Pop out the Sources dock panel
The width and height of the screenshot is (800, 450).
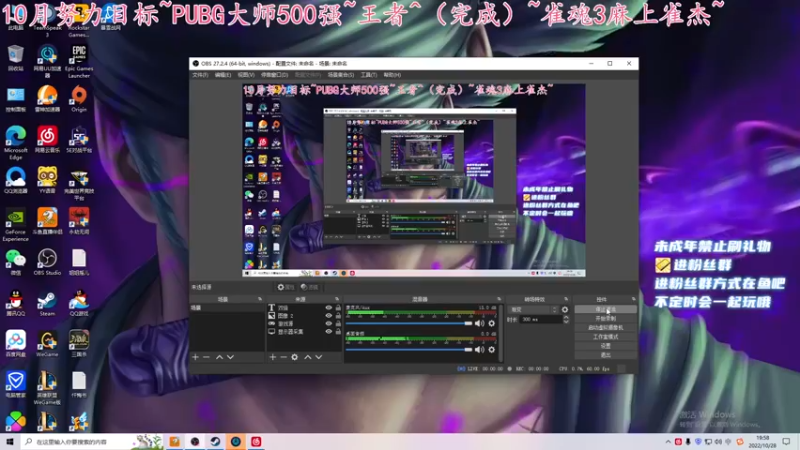click(x=337, y=299)
